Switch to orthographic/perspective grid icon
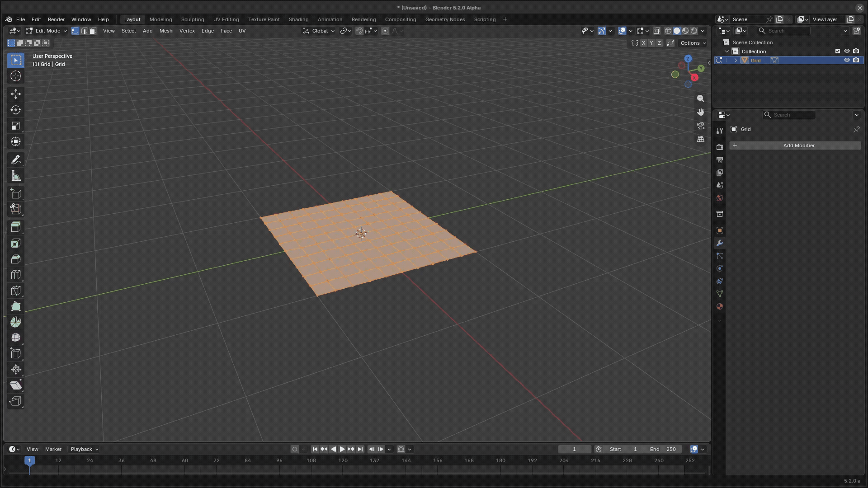This screenshot has height=488, width=868. (x=701, y=139)
